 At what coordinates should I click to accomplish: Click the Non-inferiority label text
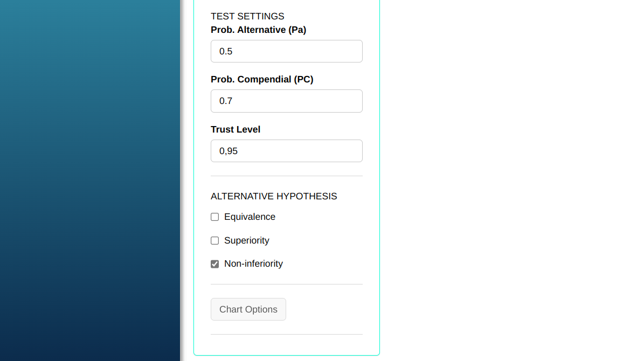pyautogui.click(x=253, y=263)
